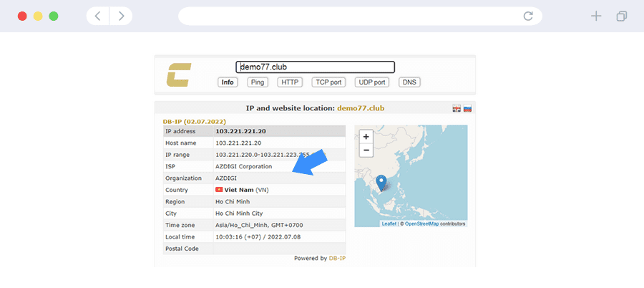Image resolution: width=644 pixels, height=288 pixels.
Task: Show tab overview icon
Action: click(622, 16)
